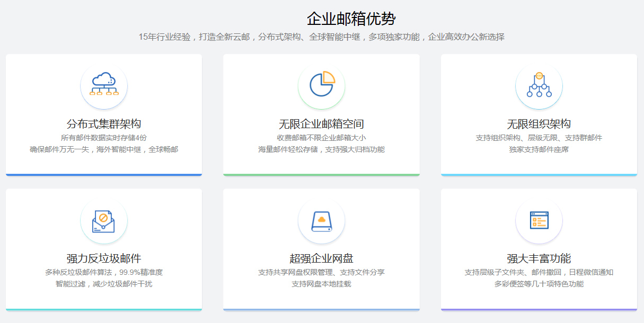Click the enterprise cloud drive disk icon
This screenshot has width=644, height=323.
[322, 220]
